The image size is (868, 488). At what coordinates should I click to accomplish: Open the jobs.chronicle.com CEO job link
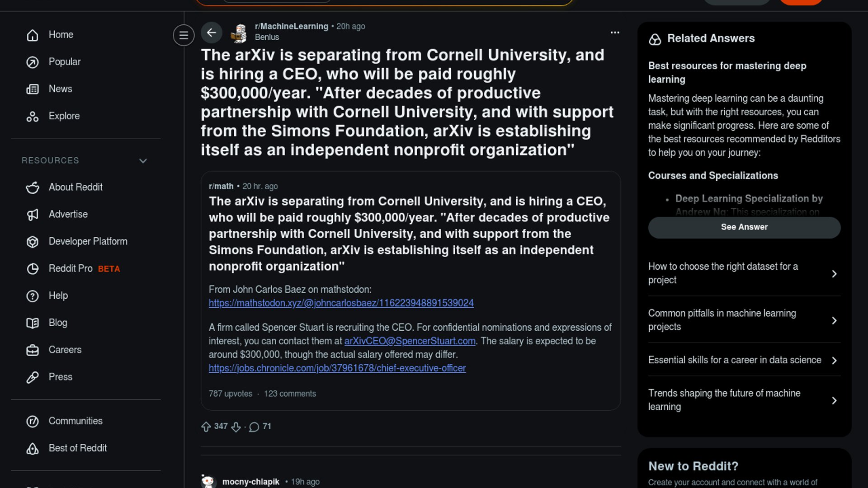[337, 368]
